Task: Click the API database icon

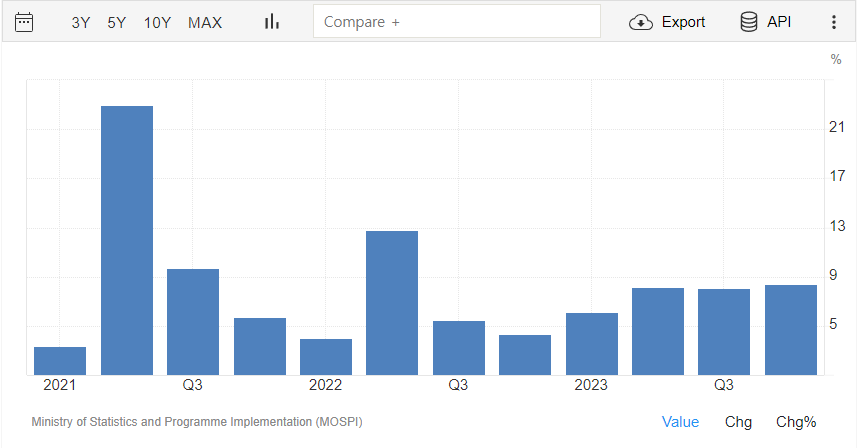Action: (749, 22)
